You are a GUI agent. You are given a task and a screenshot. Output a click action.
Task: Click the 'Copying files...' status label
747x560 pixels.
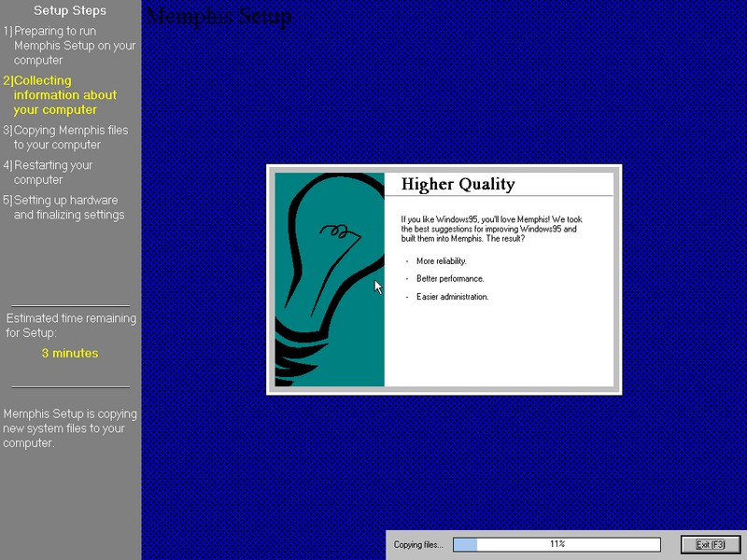tap(418, 545)
